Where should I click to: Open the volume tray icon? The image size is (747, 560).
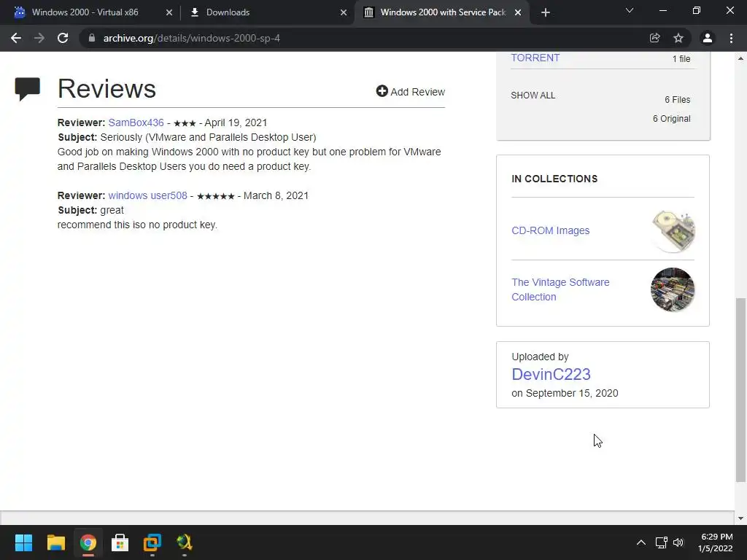pyautogui.click(x=678, y=542)
